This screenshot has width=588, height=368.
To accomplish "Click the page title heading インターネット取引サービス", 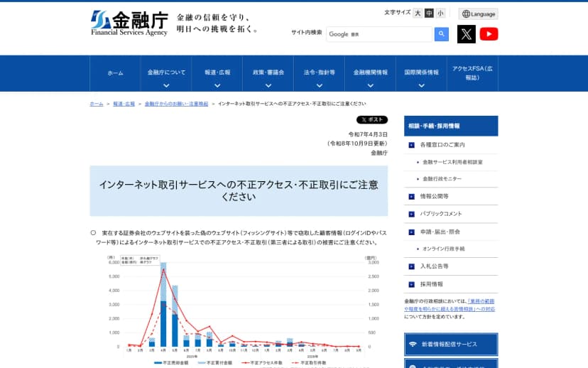I will (x=239, y=190).
